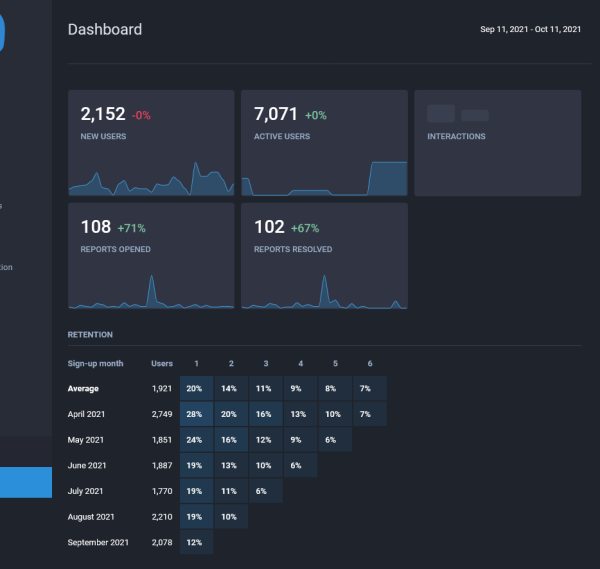Select the May 2021 row label
Image resolution: width=600 pixels, height=569 pixels.
pos(86,440)
